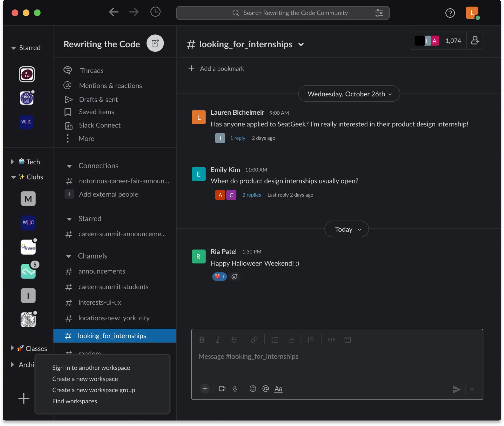Insert a blockquote in the composer
The image size is (504, 426).
pos(311,340)
